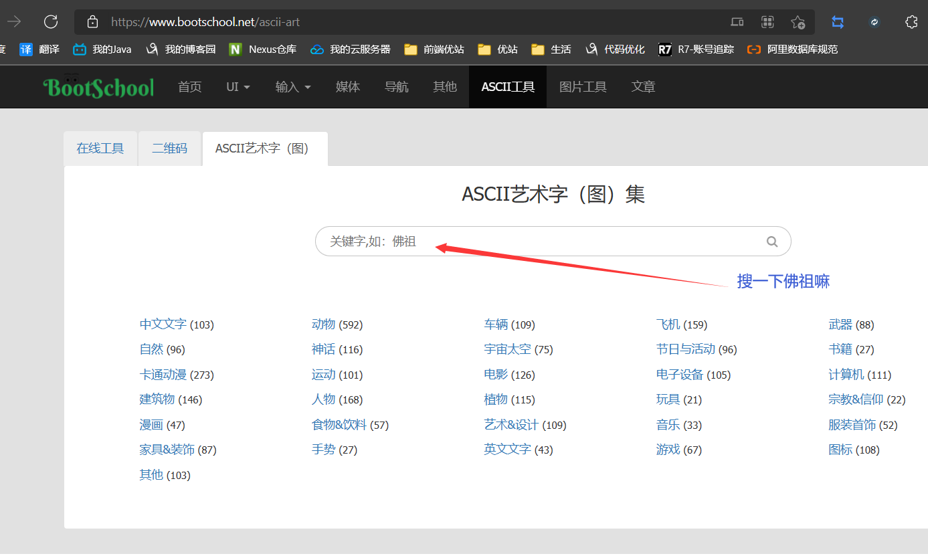Open the 音乐 category link

(x=668, y=425)
